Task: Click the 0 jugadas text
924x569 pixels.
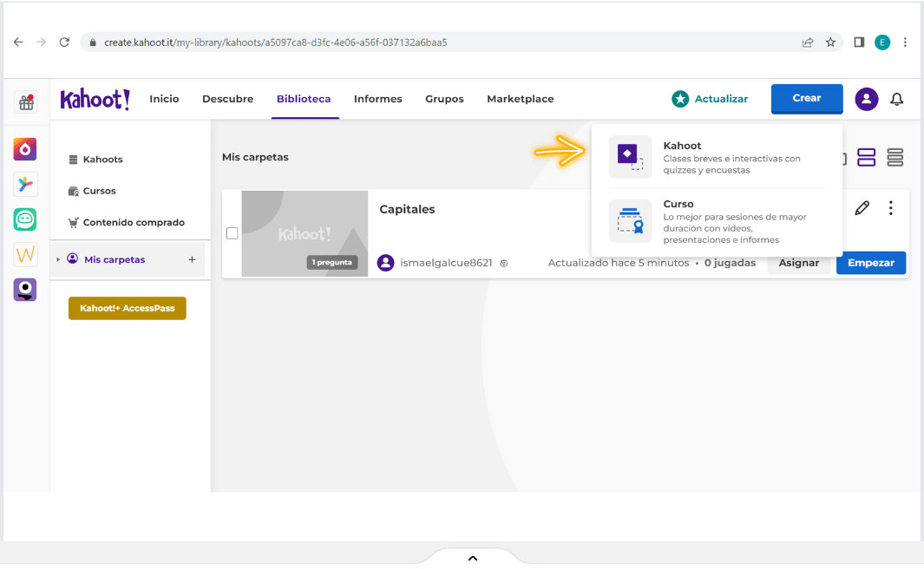Action: click(730, 263)
